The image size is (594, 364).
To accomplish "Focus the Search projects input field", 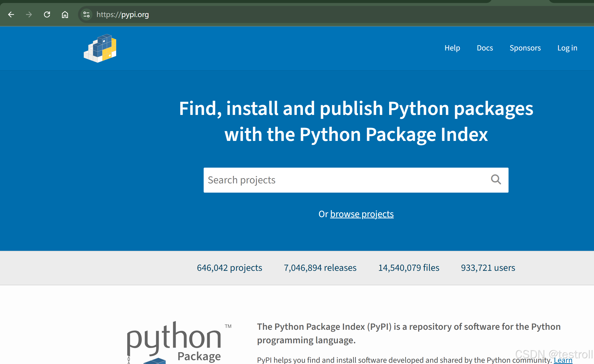I will pyautogui.click(x=345, y=180).
